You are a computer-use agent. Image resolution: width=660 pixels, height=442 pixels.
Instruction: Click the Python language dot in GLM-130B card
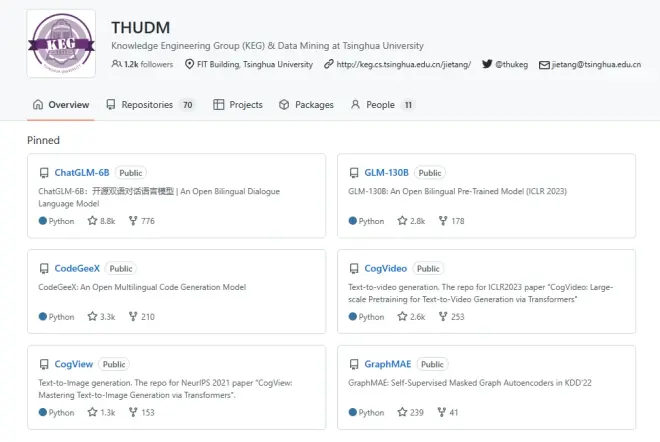(353, 221)
